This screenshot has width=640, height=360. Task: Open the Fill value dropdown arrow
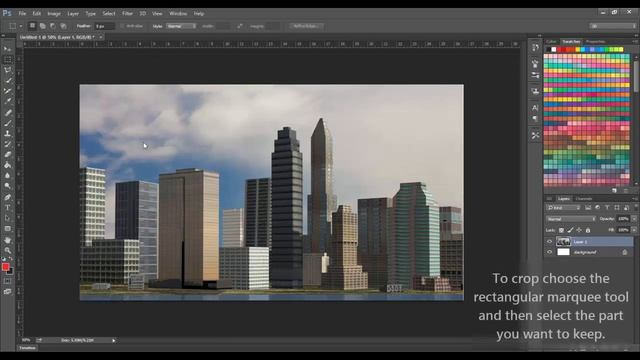[634, 230]
